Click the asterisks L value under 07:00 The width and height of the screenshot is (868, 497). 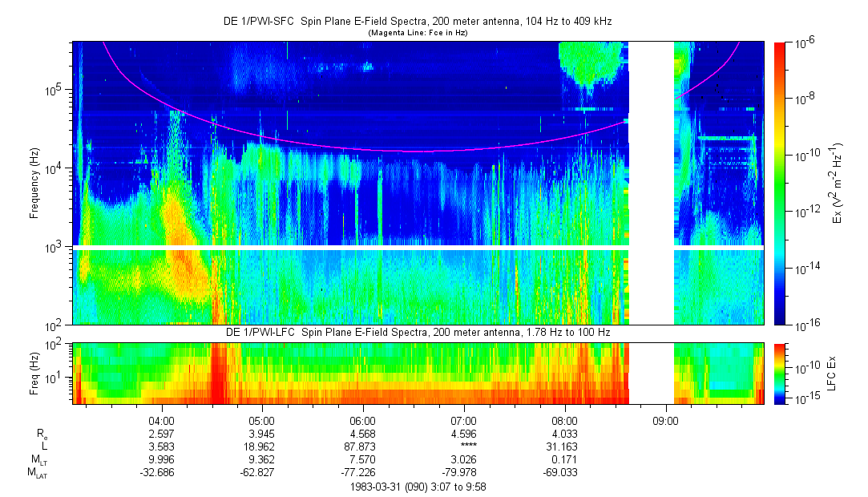pos(464,447)
